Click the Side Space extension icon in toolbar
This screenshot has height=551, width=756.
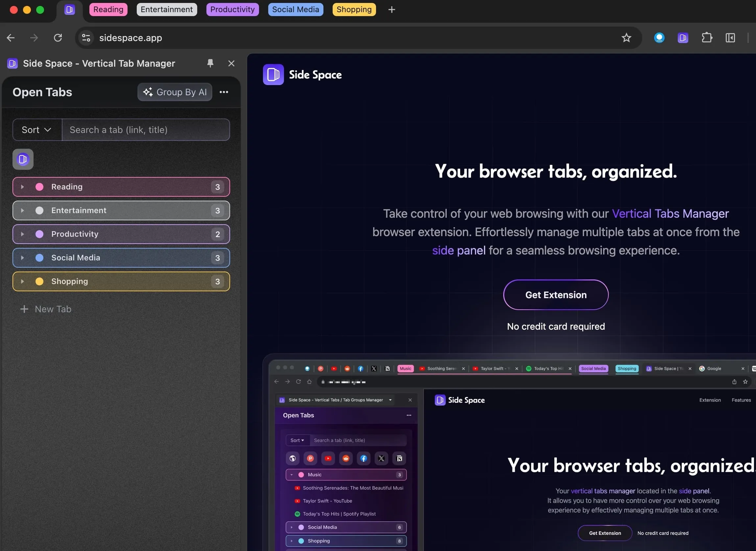click(683, 37)
